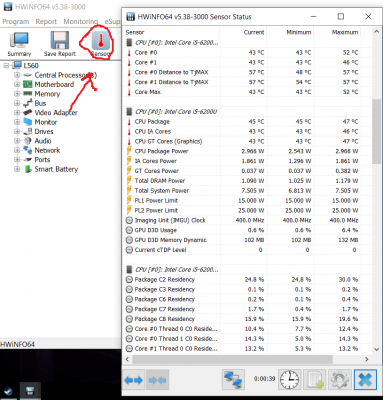The width and height of the screenshot is (383, 400).
Task: Open the Program menu
Action: pos(16,22)
